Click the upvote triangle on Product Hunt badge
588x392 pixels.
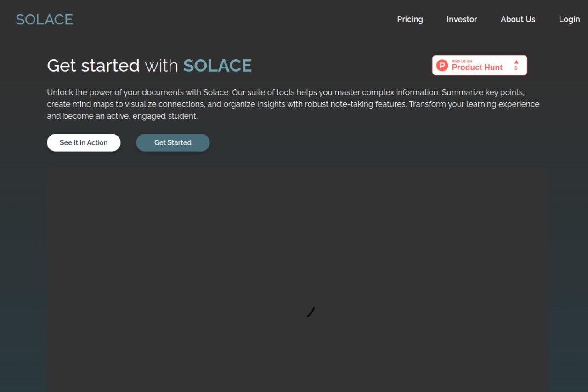(516, 62)
